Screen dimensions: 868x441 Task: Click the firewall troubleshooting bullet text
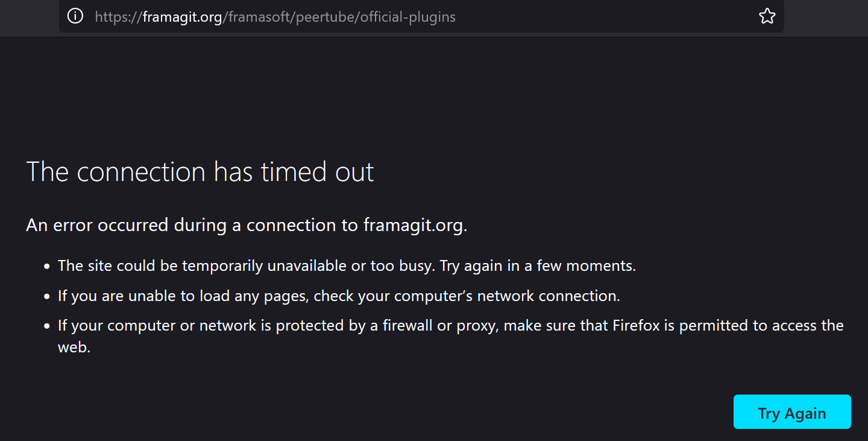[x=422, y=325]
